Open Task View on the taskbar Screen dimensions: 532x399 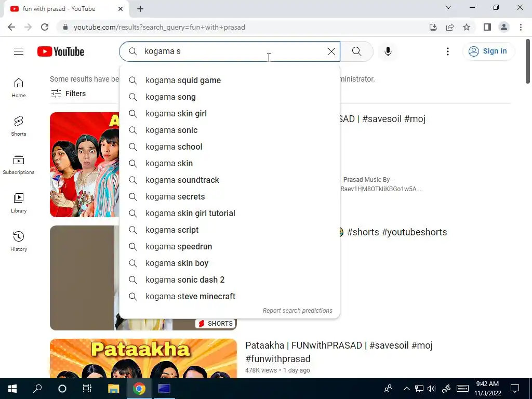click(87, 389)
